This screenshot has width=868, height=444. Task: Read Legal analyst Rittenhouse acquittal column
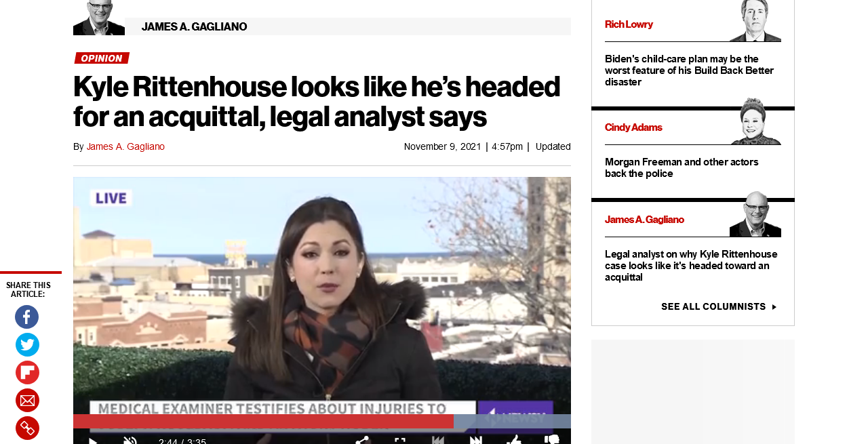tap(691, 266)
